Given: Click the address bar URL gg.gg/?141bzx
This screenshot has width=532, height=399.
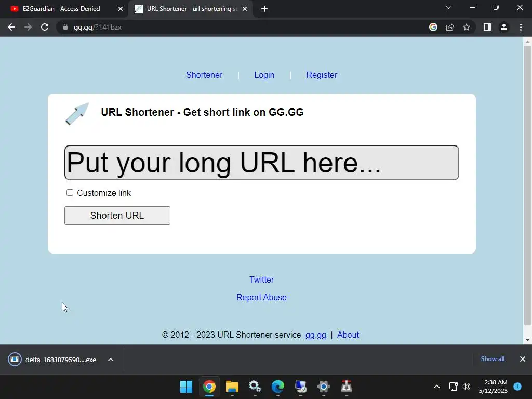Looking at the screenshot, I should coord(97,27).
